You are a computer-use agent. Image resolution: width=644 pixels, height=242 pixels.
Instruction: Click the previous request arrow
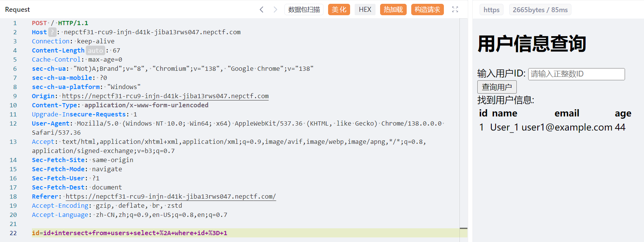(x=261, y=10)
